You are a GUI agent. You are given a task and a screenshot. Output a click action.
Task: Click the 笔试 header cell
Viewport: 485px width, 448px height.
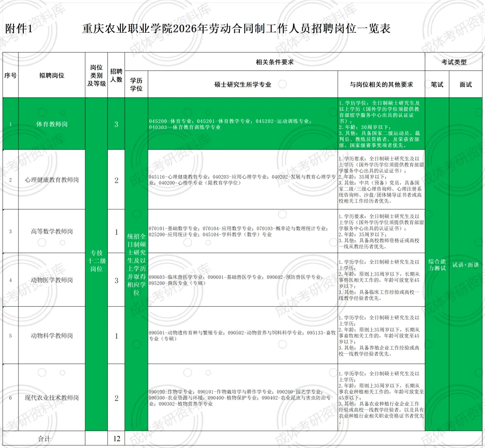(x=437, y=84)
